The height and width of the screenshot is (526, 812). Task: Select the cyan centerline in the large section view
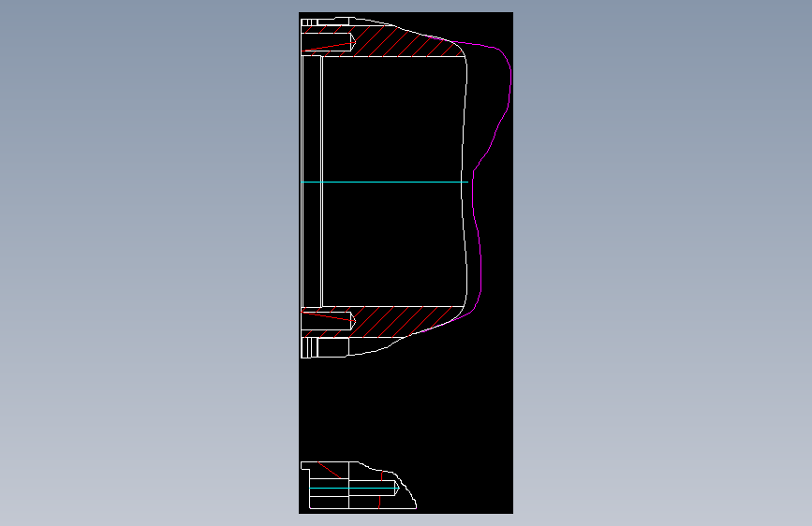[x=384, y=183]
